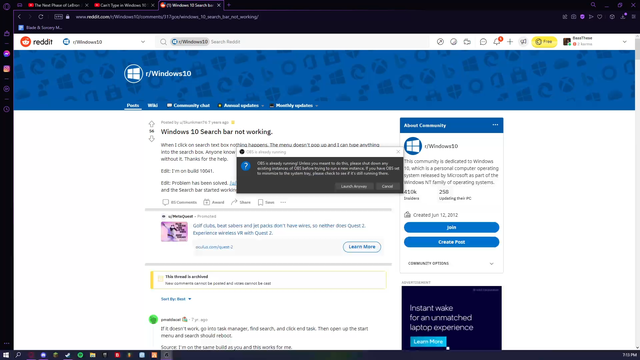Viewport: 640px width, 360px height.
Task: Click the browser snapshot camera icon
Action: 573,17
